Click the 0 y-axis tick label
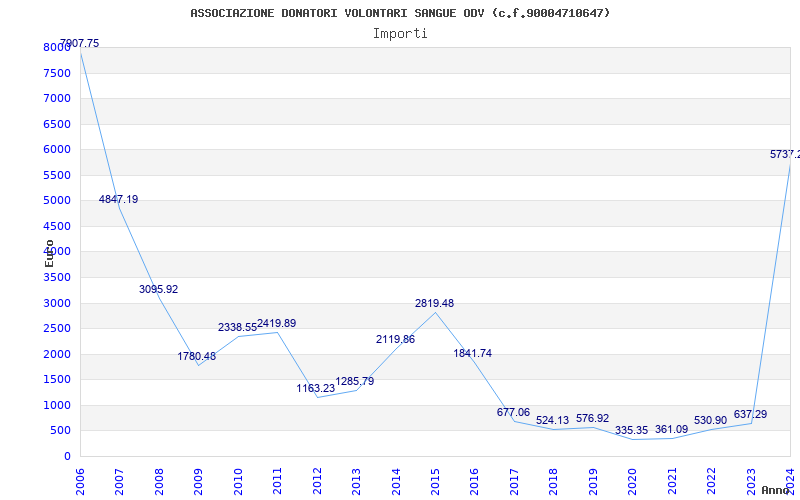The width and height of the screenshot is (800, 500). pos(67,457)
